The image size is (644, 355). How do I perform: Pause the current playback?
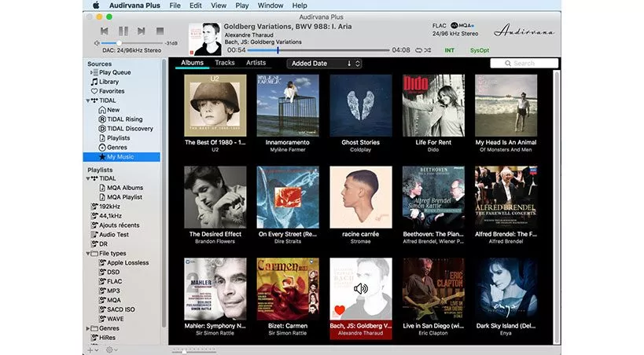tap(123, 31)
